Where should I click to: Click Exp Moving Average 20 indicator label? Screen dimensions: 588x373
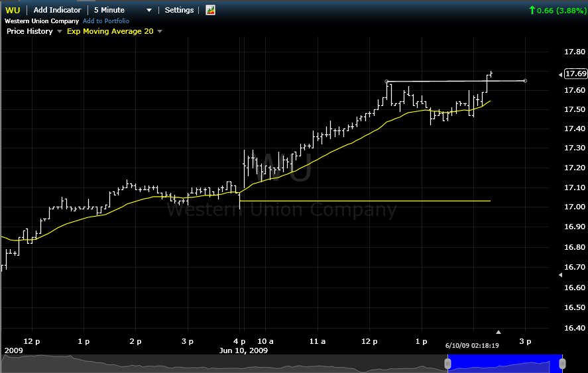click(110, 31)
